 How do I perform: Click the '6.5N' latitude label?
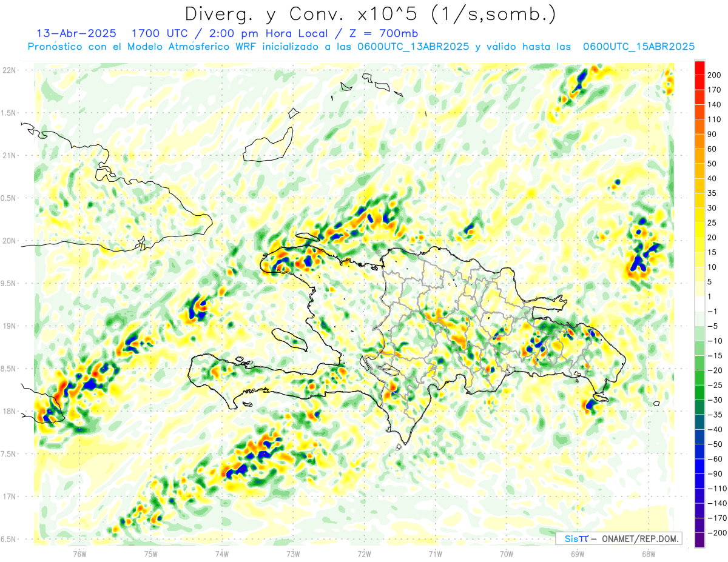[x=8, y=539]
